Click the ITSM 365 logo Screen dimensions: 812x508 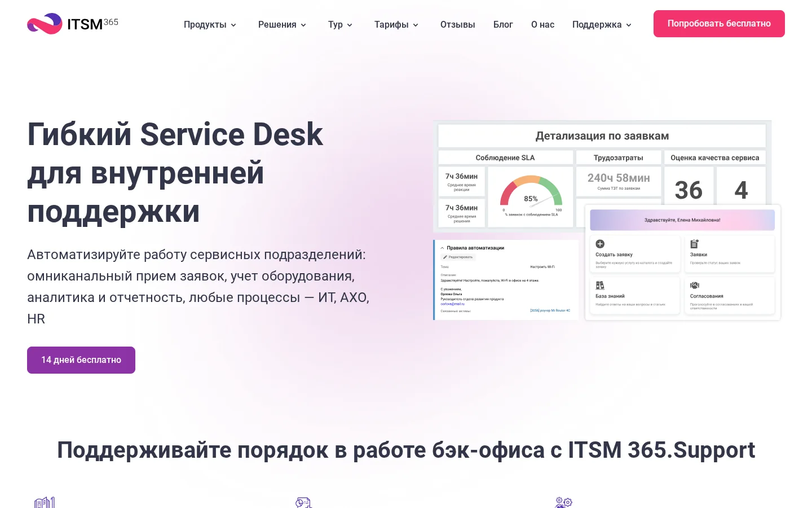tap(73, 24)
